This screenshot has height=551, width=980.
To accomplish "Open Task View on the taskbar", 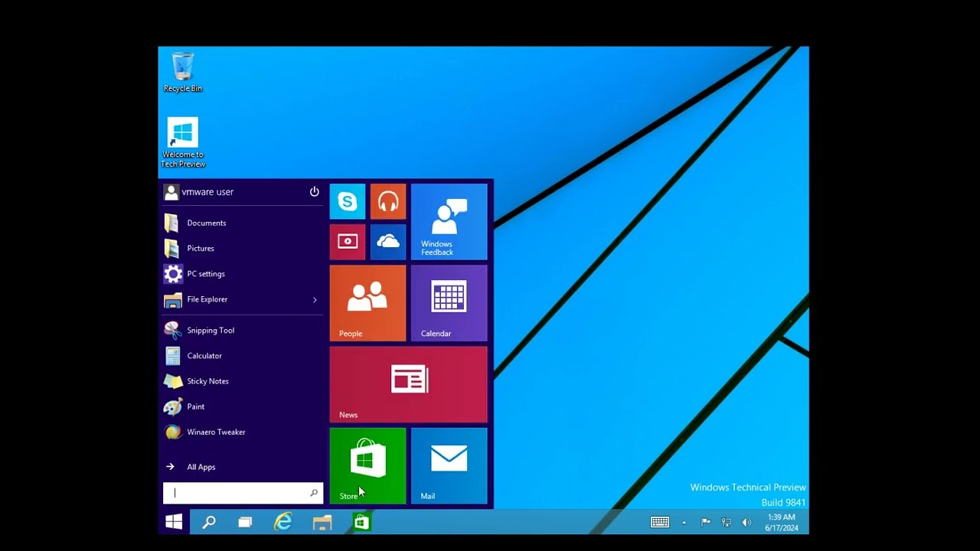I will [x=245, y=522].
